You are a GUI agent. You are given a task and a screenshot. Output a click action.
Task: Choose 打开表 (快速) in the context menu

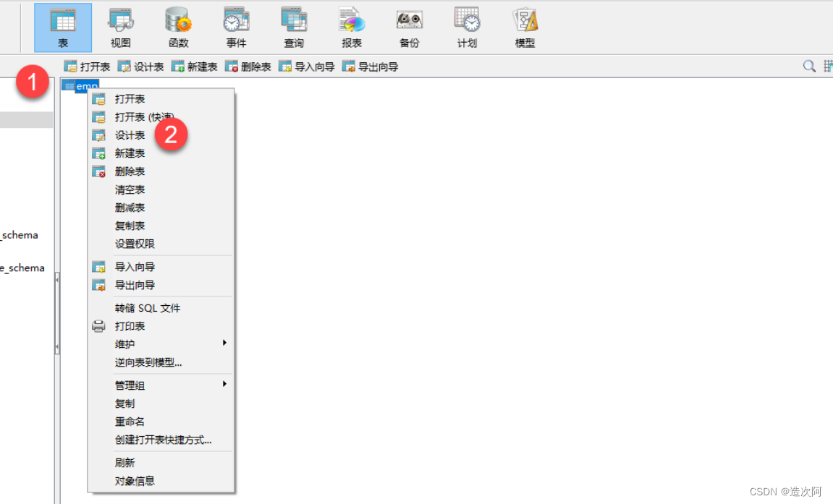click(x=161, y=116)
